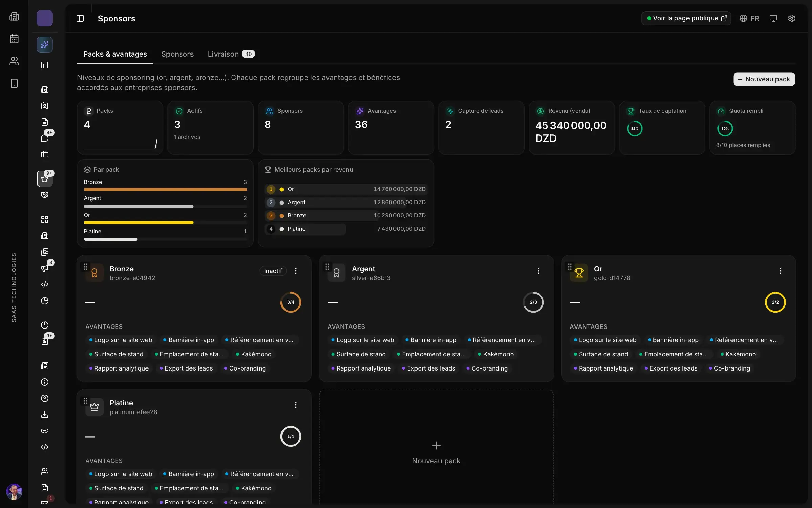
Task: Open the calendar icon in far-left rail
Action: point(14,39)
